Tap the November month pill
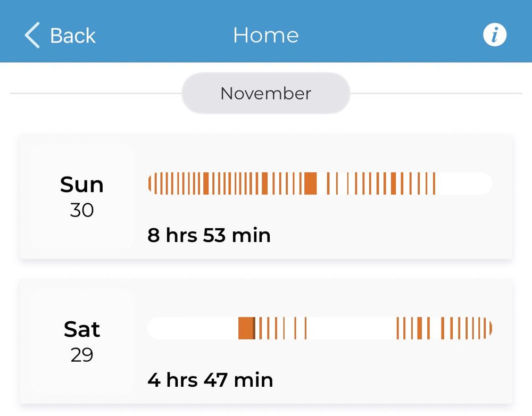The image size is (532, 416). click(x=265, y=93)
